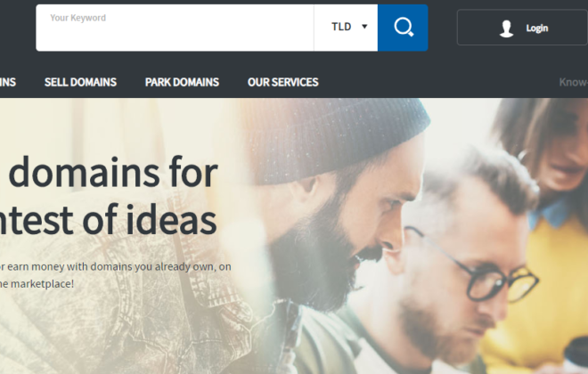Open the TLD selector label

pos(341,27)
